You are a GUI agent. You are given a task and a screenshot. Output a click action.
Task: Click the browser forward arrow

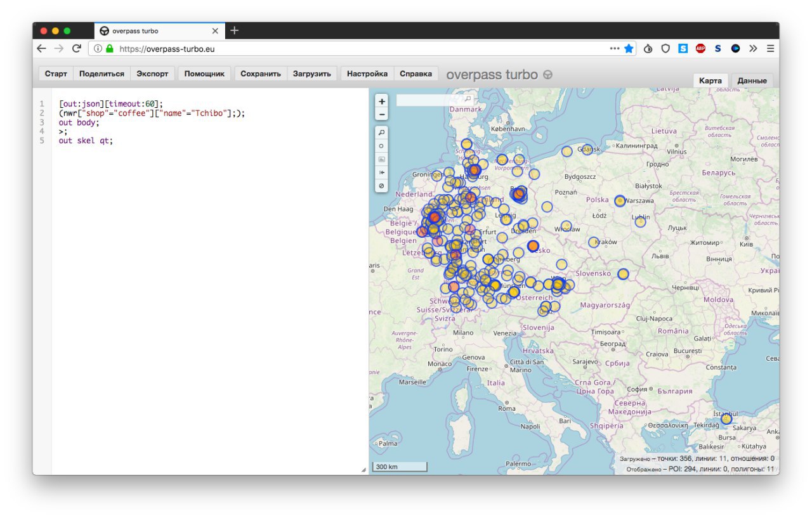pyautogui.click(x=59, y=48)
